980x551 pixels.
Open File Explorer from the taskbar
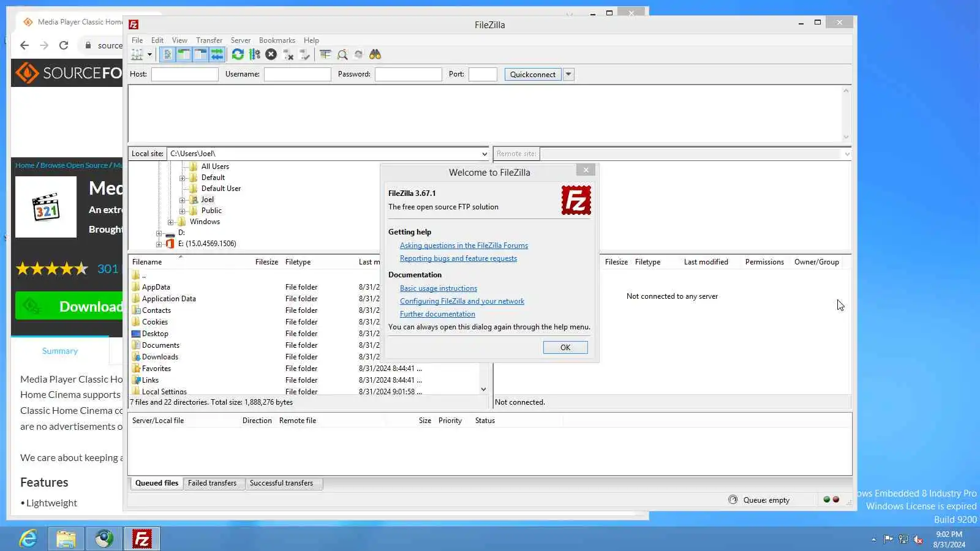(66, 539)
